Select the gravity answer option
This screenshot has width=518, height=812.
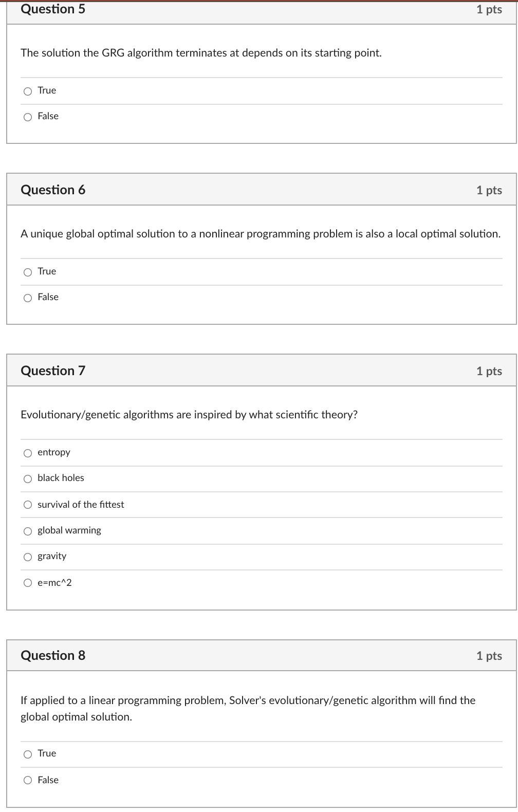tap(27, 557)
